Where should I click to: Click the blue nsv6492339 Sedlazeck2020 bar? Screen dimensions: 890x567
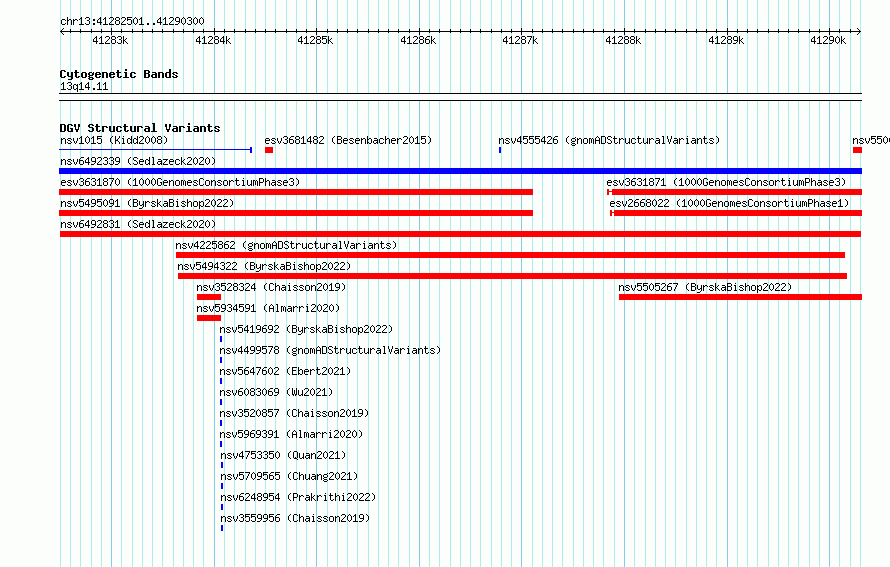coord(460,171)
